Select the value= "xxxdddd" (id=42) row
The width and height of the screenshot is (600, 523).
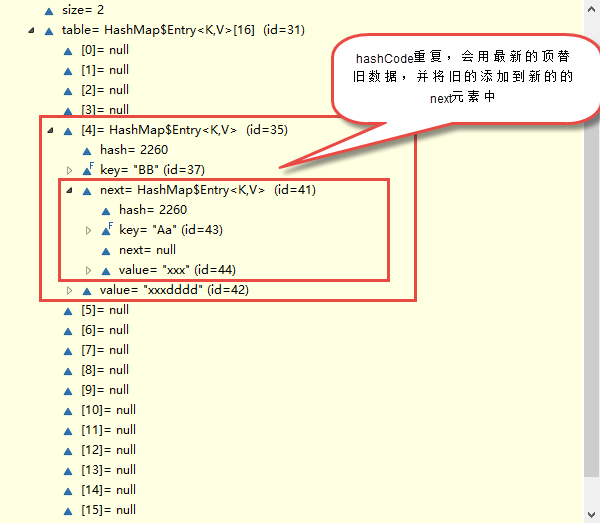pos(174,290)
